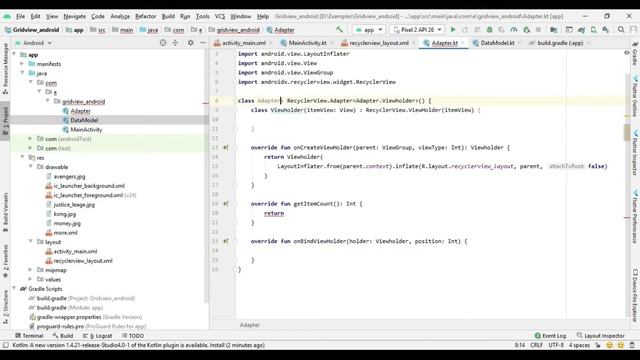Click the CRLF line separator indicator
Screen dimensions: 640x360
point(536,345)
